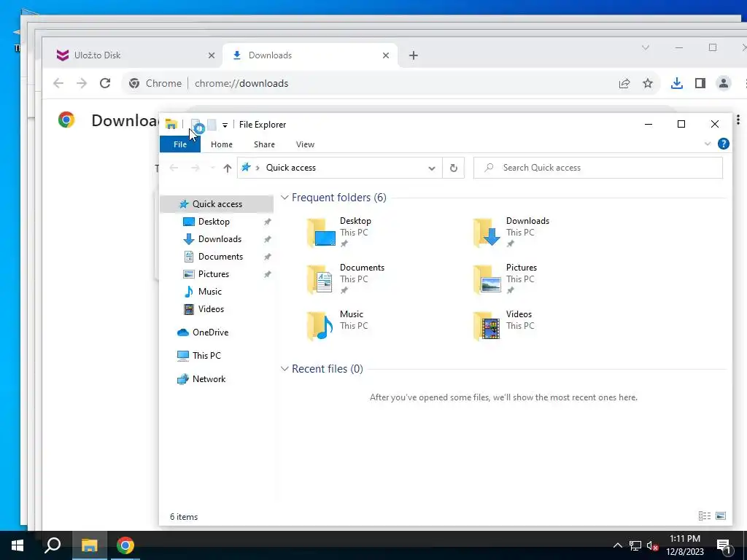This screenshot has height=560, width=747.
Task: Select the Pictures folder icon in Frequent folders
Action: tap(487, 279)
